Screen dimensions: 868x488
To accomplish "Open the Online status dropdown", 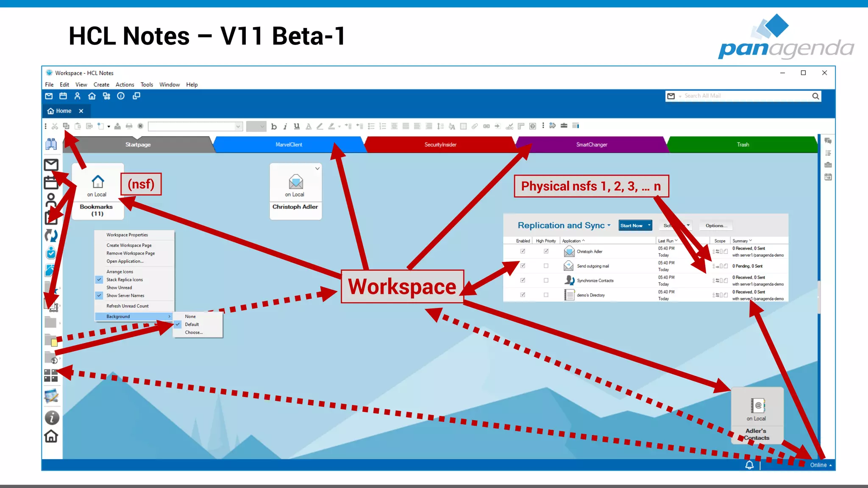I will point(821,465).
